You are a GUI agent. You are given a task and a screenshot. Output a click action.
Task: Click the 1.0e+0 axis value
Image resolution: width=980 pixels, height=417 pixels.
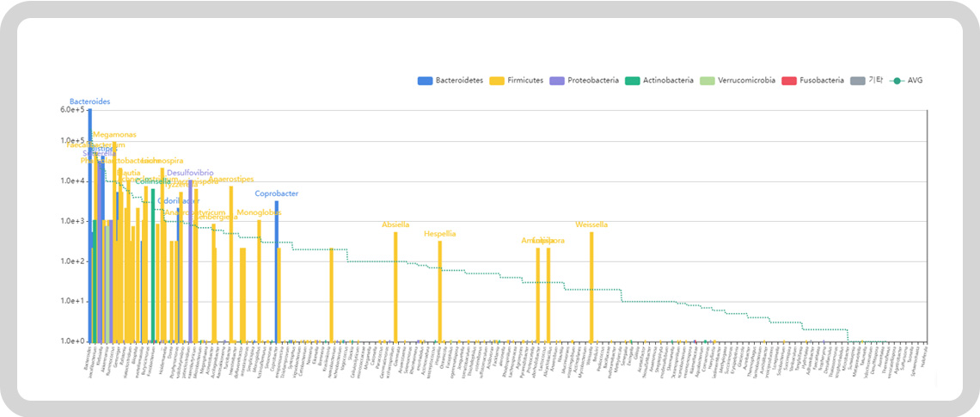point(72,341)
